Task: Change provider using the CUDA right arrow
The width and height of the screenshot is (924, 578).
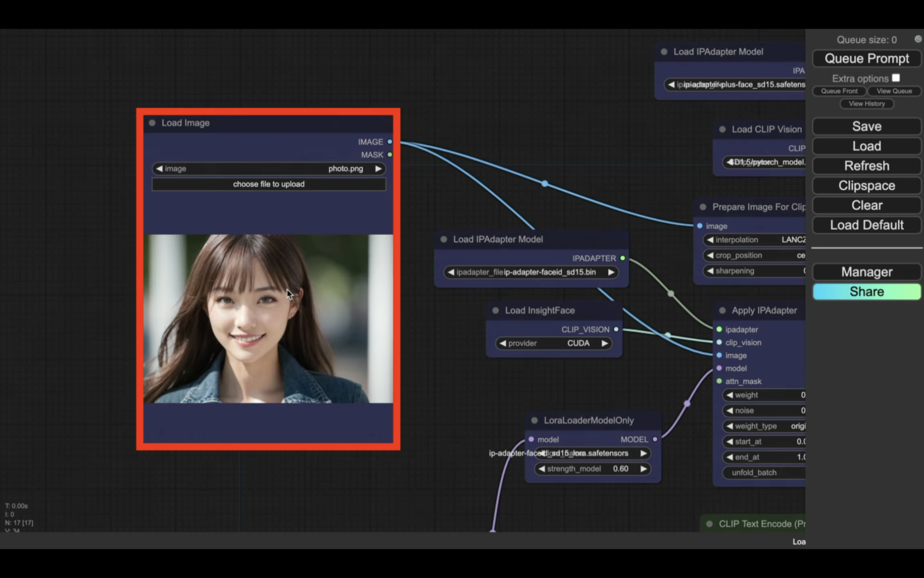Action: pos(605,343)
